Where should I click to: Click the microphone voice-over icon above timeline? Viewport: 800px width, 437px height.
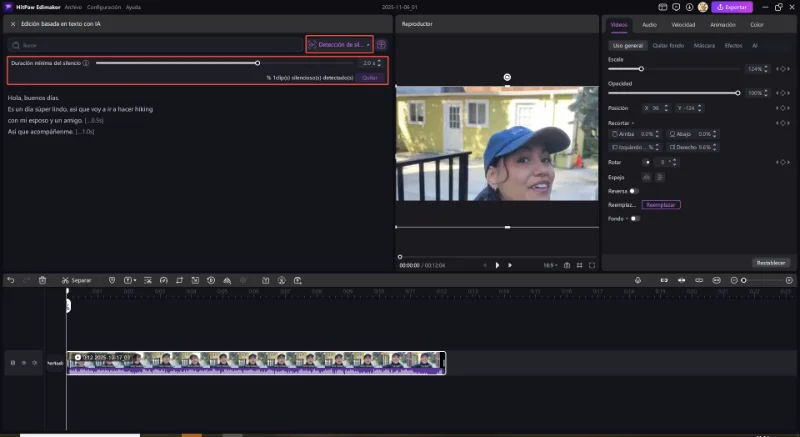click(x=638, y=280)
